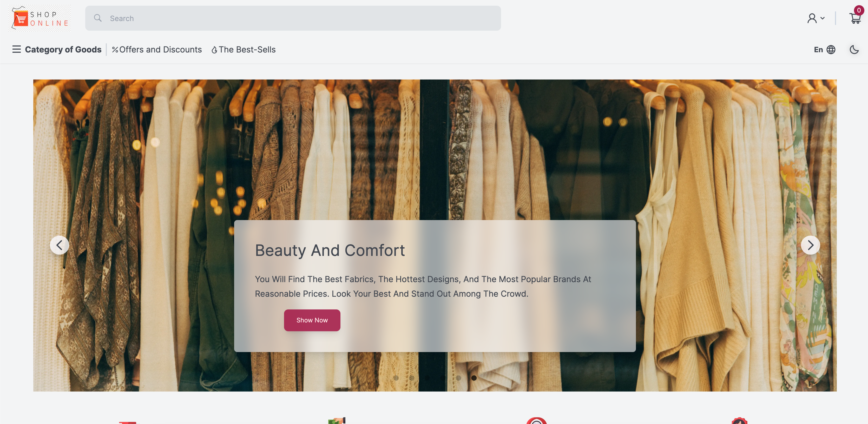Select the first carousel dot indicator
Image resolution: width=868 pixels, height=424 pixels.
point(396,378)
